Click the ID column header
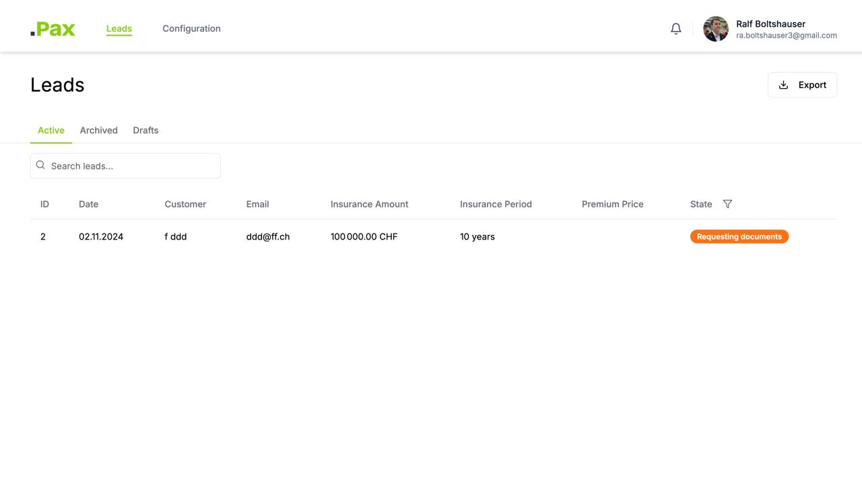The height and width of the screenshot is (504, 862). click(x=44, y=204)
